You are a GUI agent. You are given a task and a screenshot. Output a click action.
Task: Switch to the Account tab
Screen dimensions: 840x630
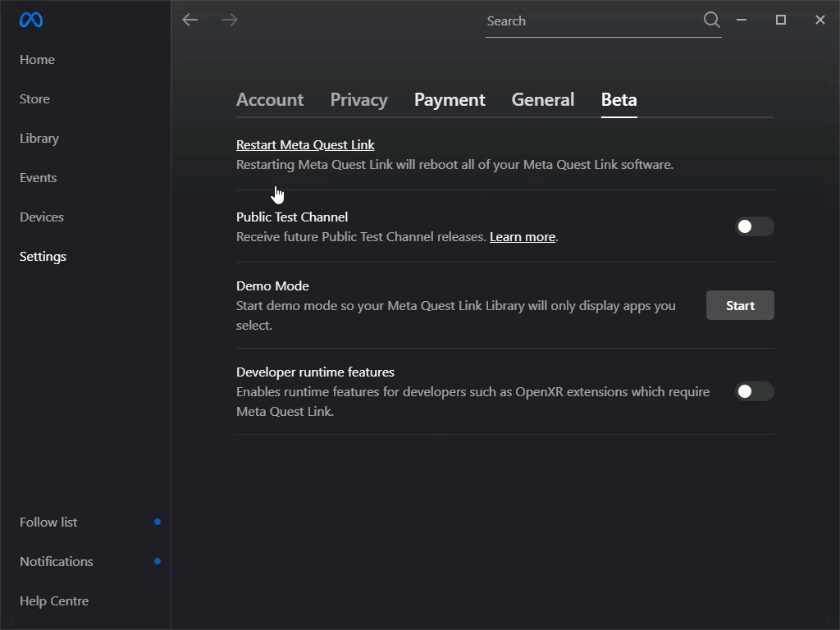[x=270, y=99]
